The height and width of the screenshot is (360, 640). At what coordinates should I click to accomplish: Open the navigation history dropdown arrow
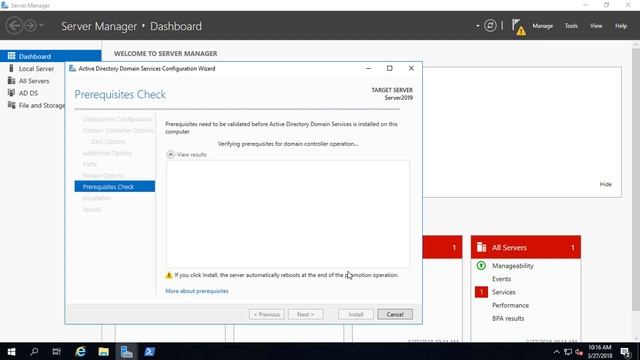point(41,26)
